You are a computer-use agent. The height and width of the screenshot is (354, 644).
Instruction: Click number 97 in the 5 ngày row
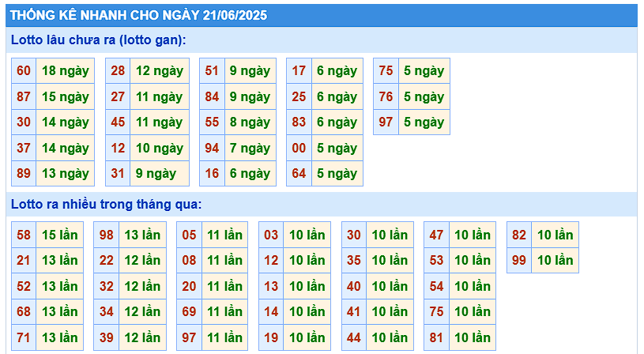coord(386,122)
